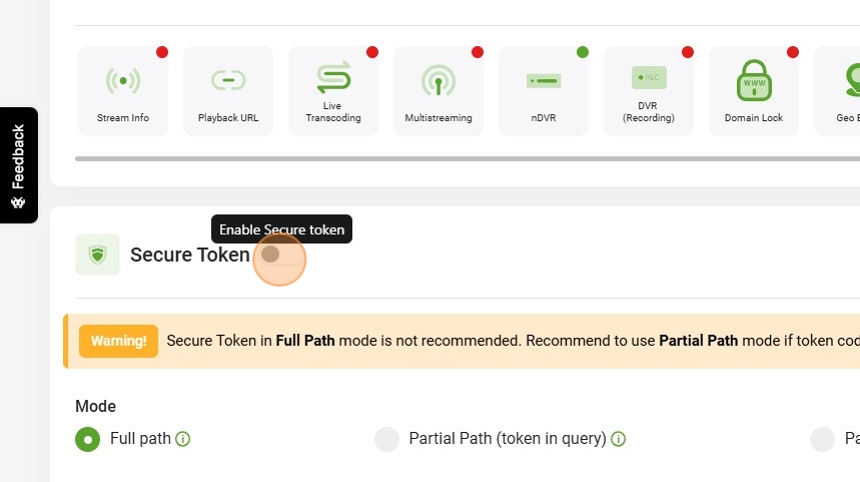Select the Live Transcoding icon
Screen dimensions: 860x482
pos(333,77)
